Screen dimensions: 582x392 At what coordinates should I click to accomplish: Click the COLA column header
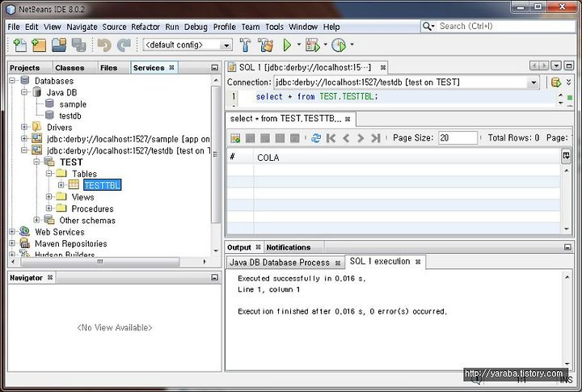pos(407,158)
